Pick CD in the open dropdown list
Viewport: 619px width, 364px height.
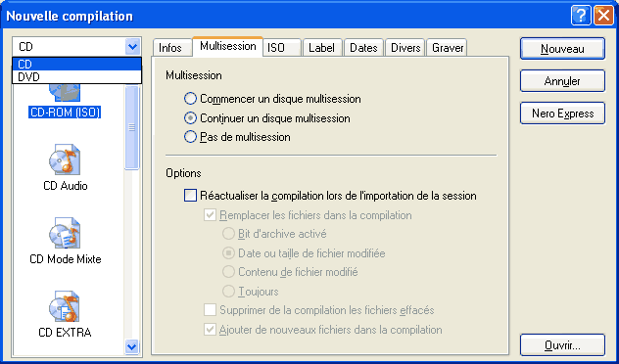coord(77,64)
